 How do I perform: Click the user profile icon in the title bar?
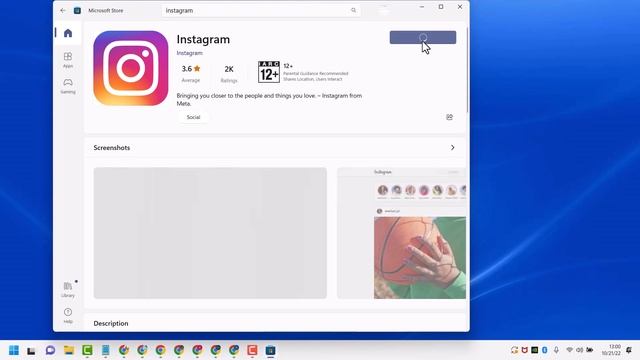[383, 10]
